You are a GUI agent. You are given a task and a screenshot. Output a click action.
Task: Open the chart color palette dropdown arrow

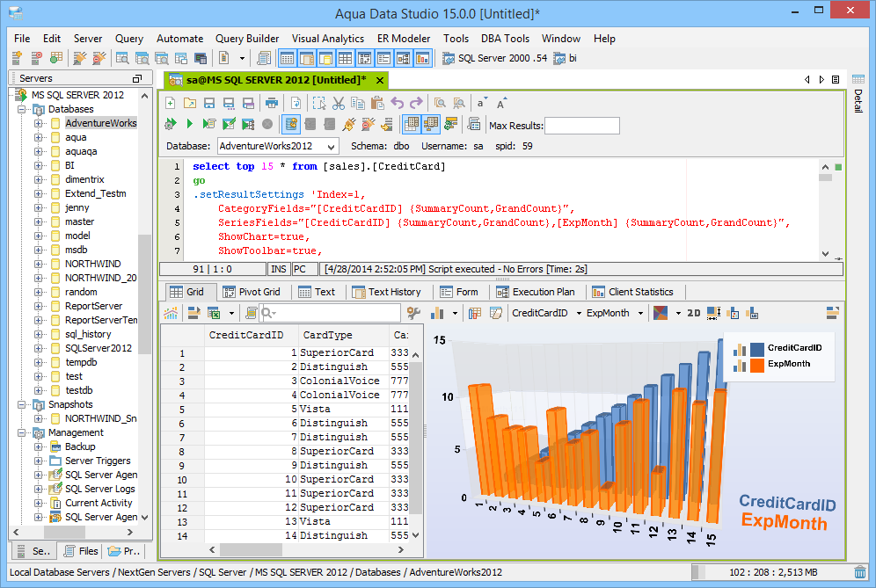[x=678, y=313]
